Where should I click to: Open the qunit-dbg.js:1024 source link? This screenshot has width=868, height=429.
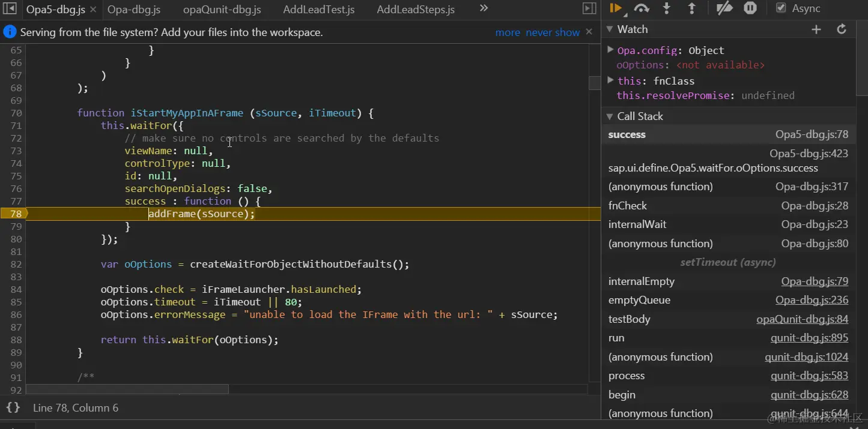[x=806, y=357]
